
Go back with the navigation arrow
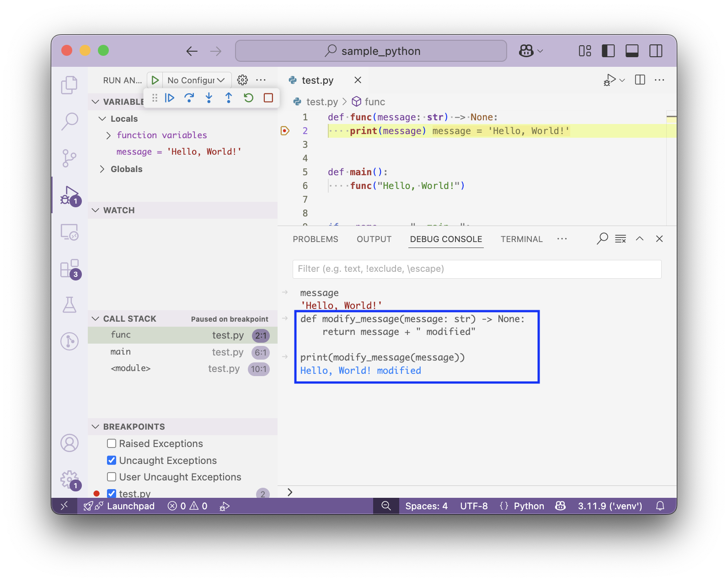click(x=192, y=51)
